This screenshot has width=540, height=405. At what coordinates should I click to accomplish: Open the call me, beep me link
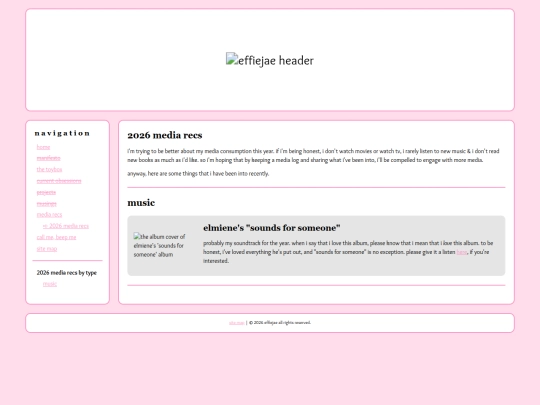56,237
